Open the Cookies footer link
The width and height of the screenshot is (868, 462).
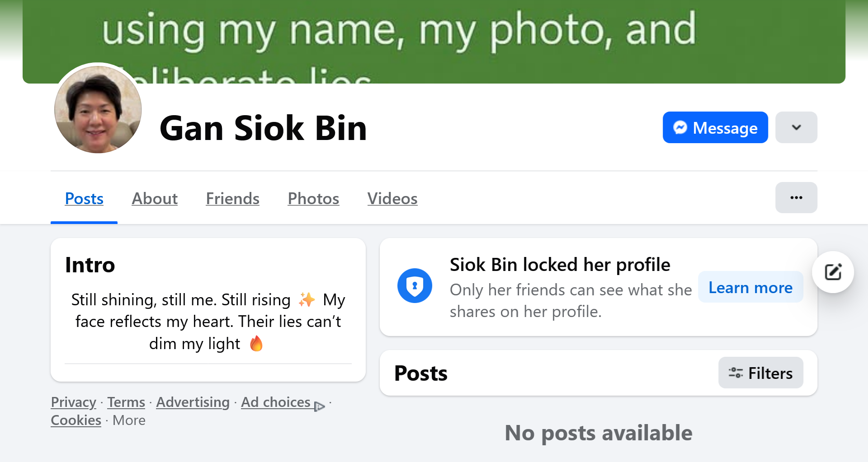(x=76, y=420)
